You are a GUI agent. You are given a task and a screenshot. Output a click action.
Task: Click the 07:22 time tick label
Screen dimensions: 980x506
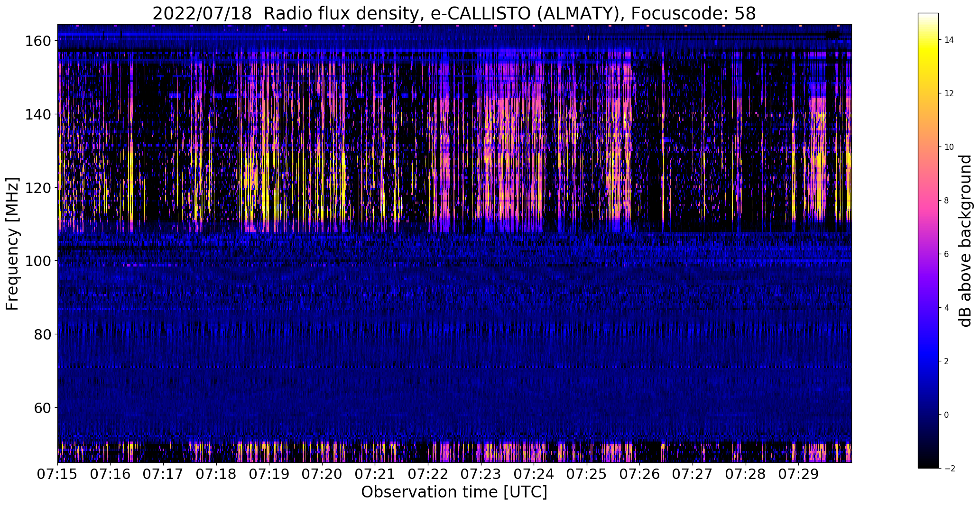pyautogui.click(x=428, y=474)
